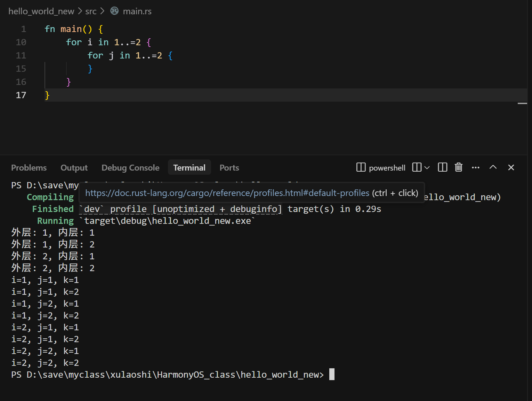Place the cursor on "fn main() {"
532x401 pixels.
pos(74,29)
